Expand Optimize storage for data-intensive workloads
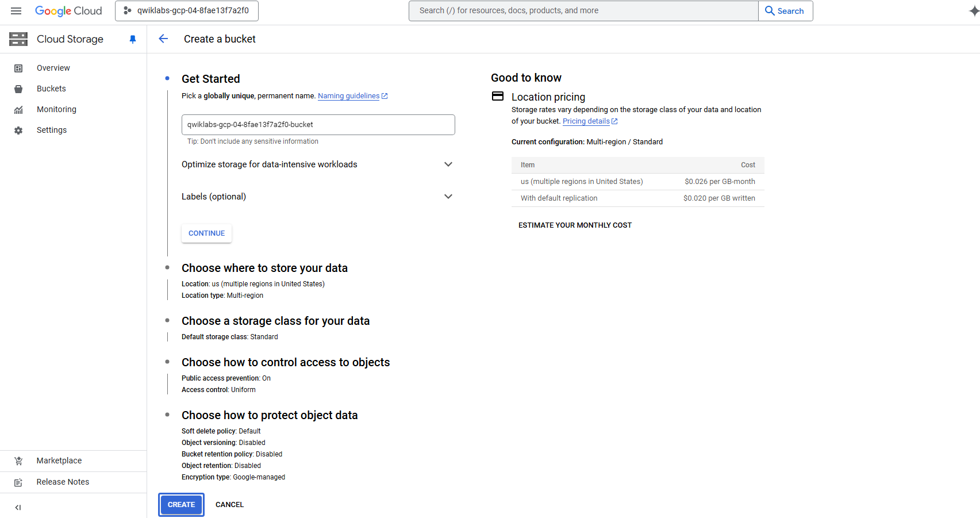Viewport: 980px width, 518px height. click(318, 164)
